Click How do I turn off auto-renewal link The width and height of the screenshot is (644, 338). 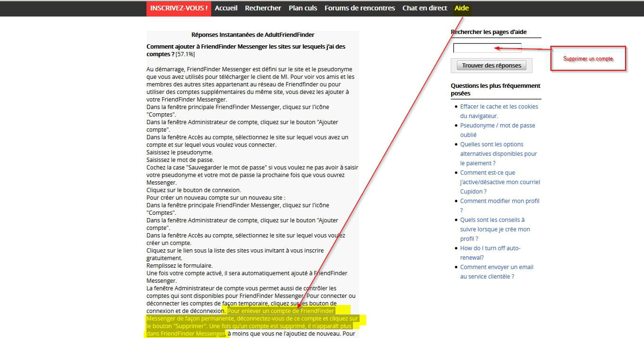pos(490,248)
